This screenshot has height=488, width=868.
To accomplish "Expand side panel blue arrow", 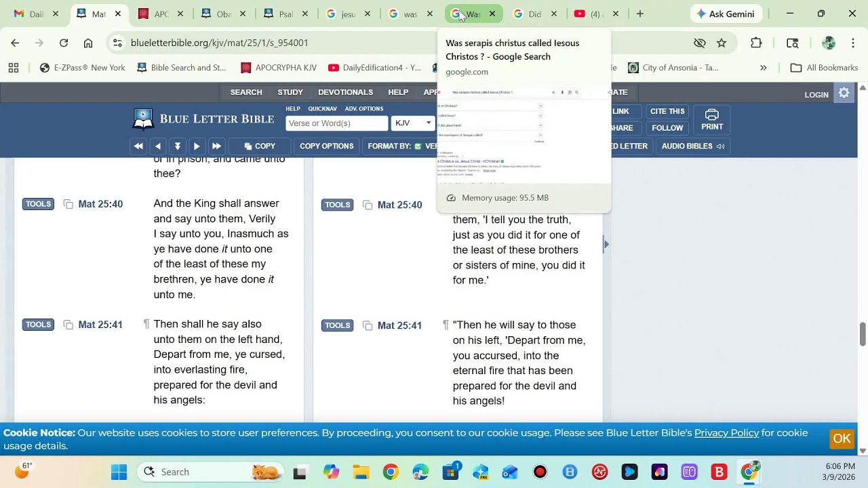I will (x=606, y=244).
